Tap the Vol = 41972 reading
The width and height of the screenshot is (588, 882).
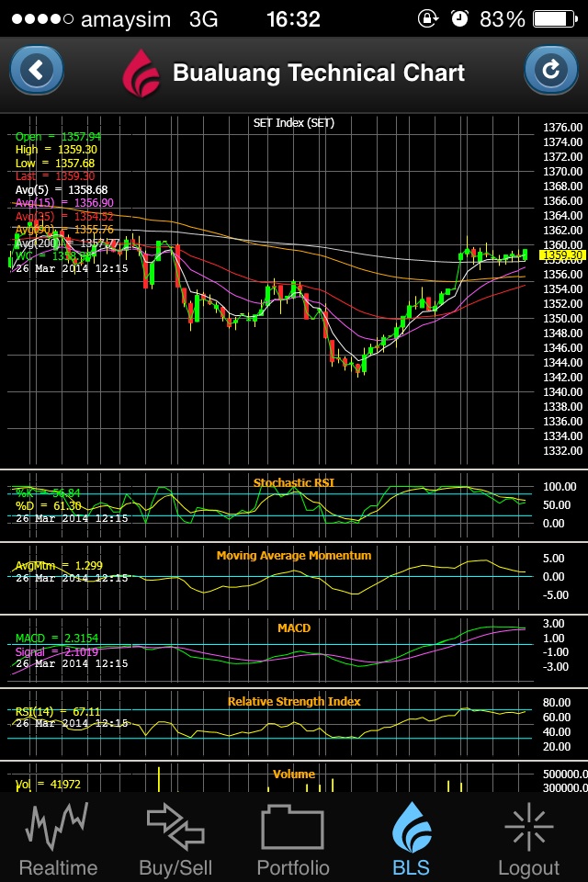point(48,784)
